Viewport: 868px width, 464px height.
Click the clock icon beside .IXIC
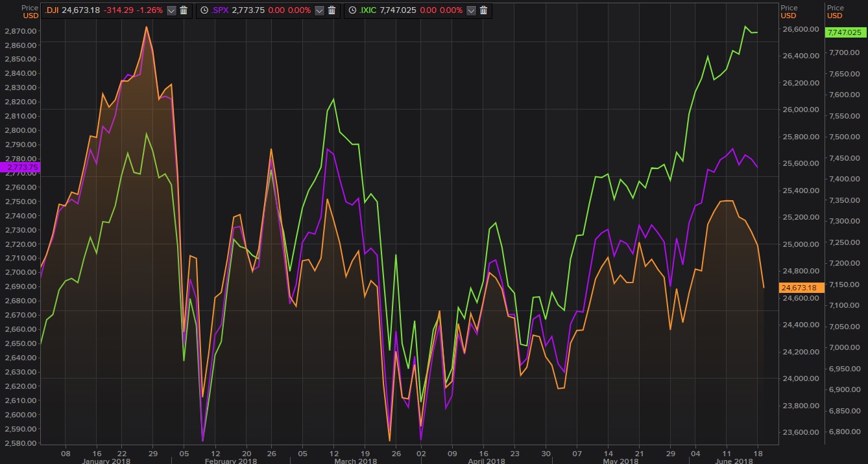[x=353, y=11]
